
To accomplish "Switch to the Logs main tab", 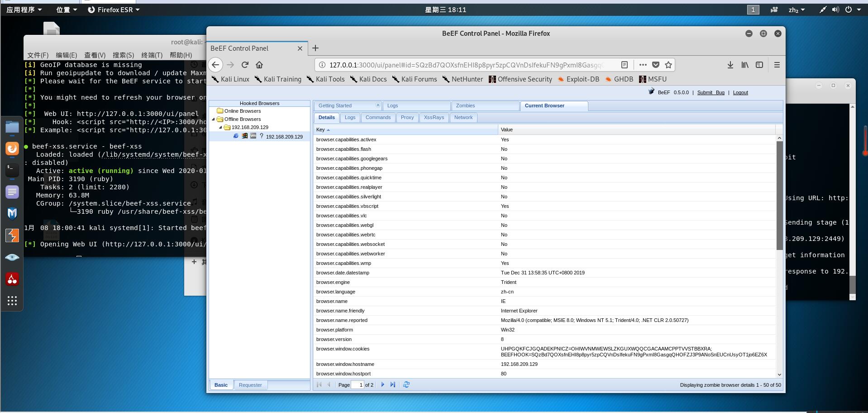I will click(416, 106).
